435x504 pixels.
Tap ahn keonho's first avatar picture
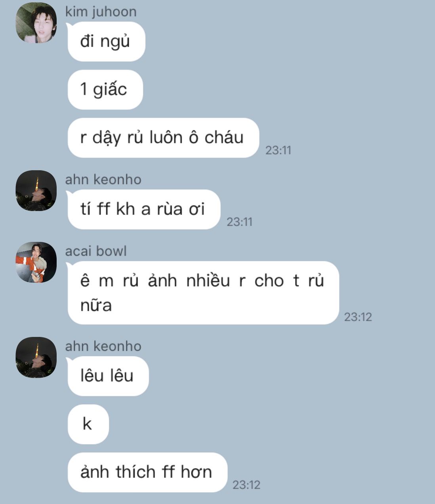pos(36,190)
